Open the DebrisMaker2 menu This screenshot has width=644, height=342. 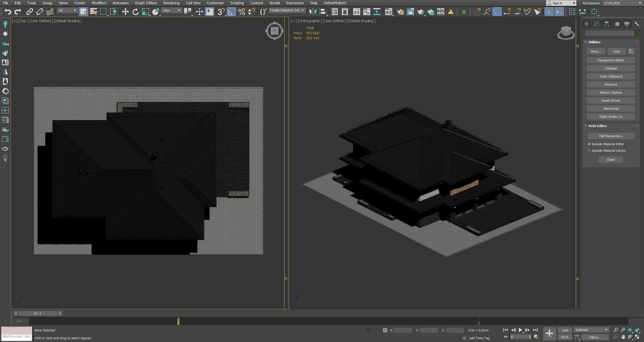click(x=335, y=3)
